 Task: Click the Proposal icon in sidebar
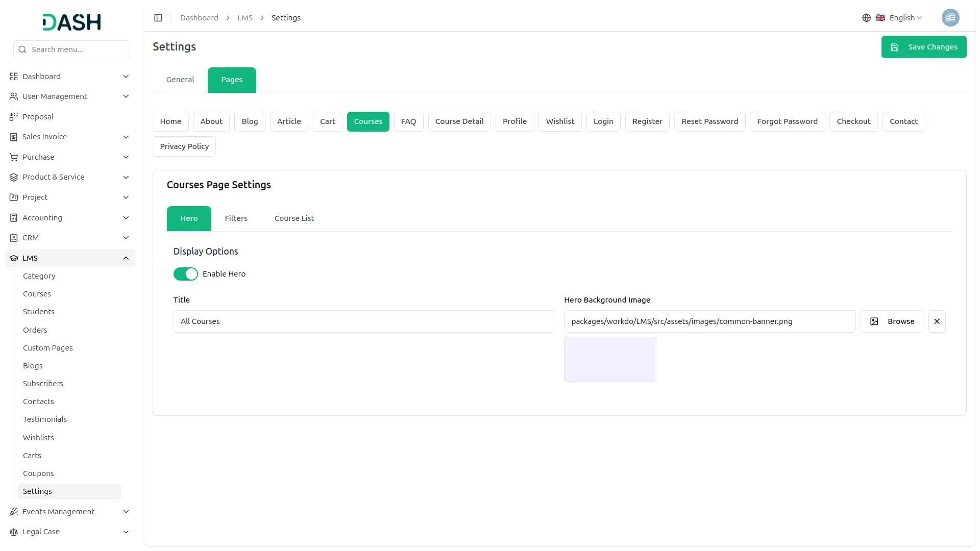(x=14, y=117)
